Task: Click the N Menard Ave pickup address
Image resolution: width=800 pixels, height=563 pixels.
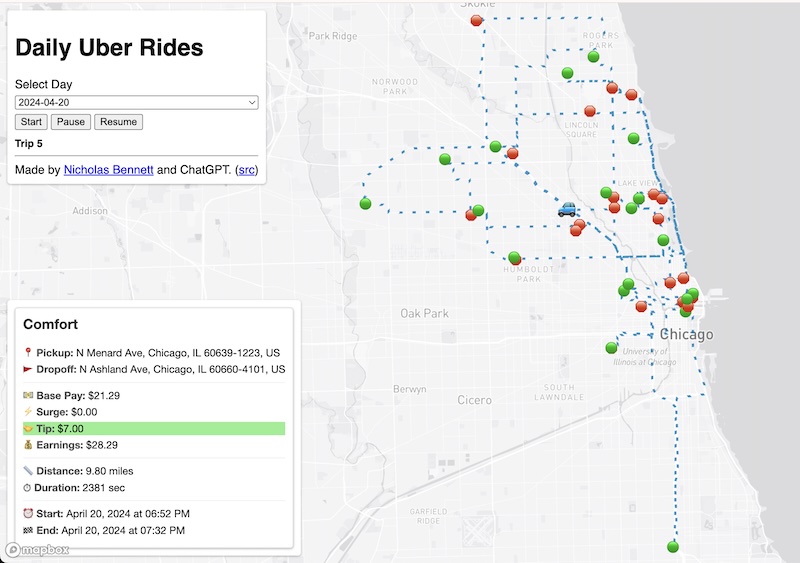Action: (178, 353)
